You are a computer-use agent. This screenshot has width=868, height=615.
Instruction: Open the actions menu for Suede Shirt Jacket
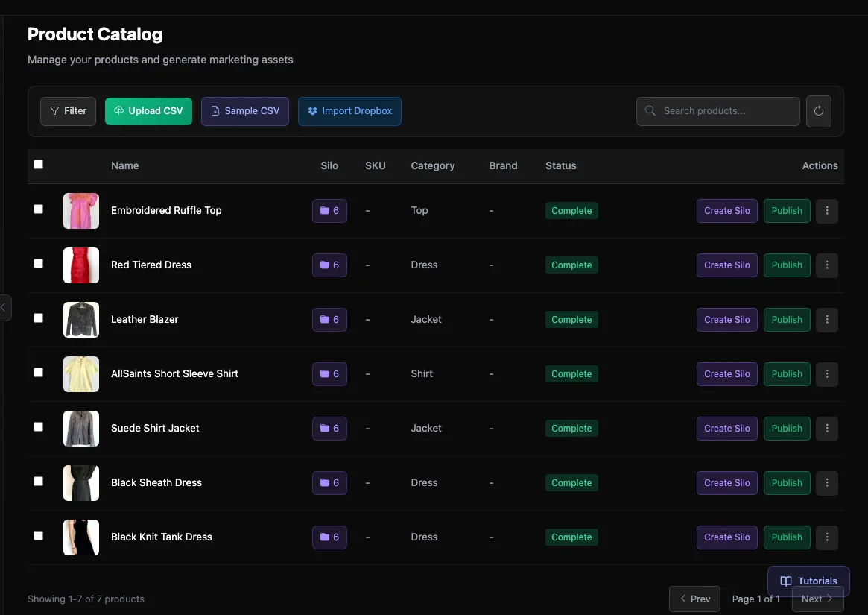click(x=826, y=429)
